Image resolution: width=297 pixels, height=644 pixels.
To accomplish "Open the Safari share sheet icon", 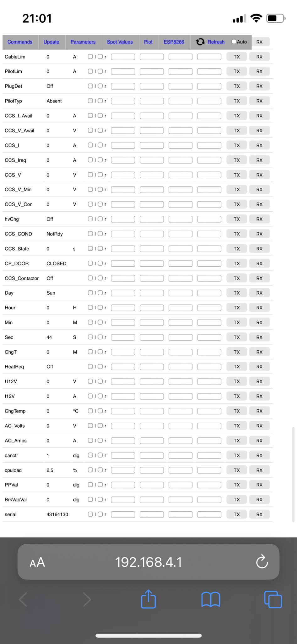I will (x=148, y=599).
